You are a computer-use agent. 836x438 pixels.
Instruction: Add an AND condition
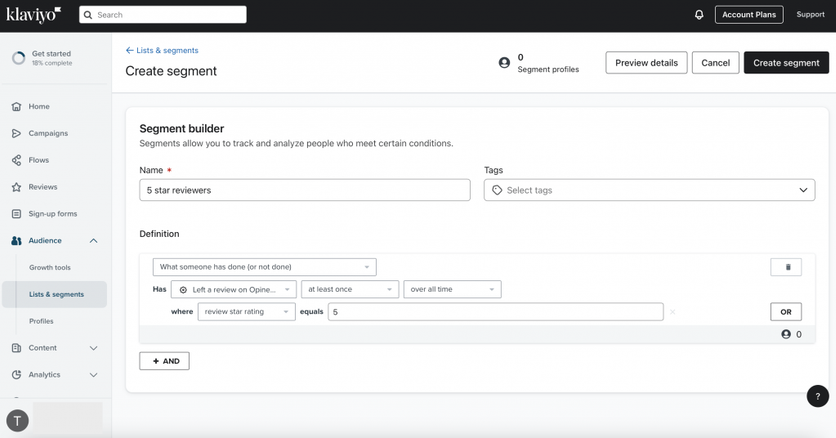(164, 361)
